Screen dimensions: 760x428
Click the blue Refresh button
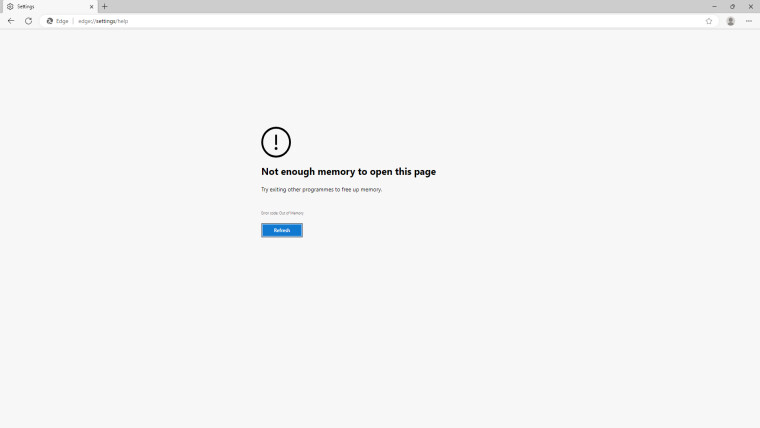(x=282, y=230)
